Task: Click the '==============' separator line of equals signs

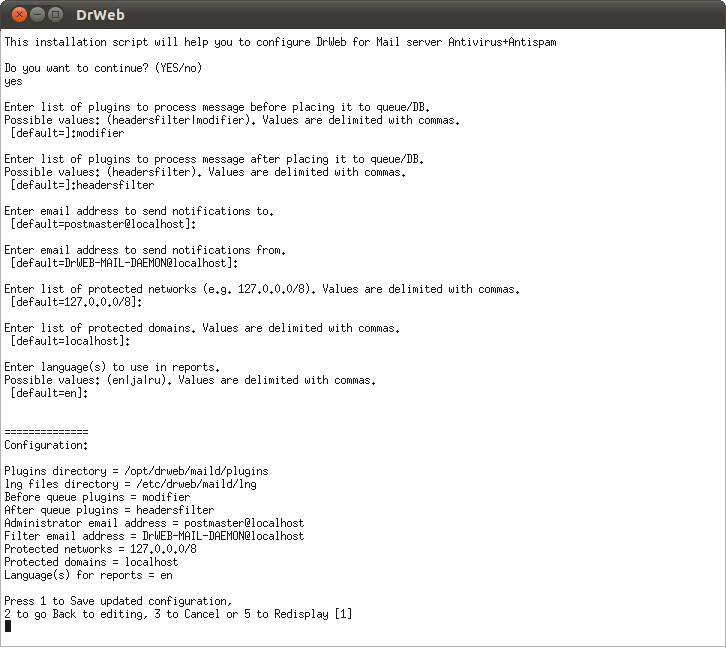Action: 46,432
